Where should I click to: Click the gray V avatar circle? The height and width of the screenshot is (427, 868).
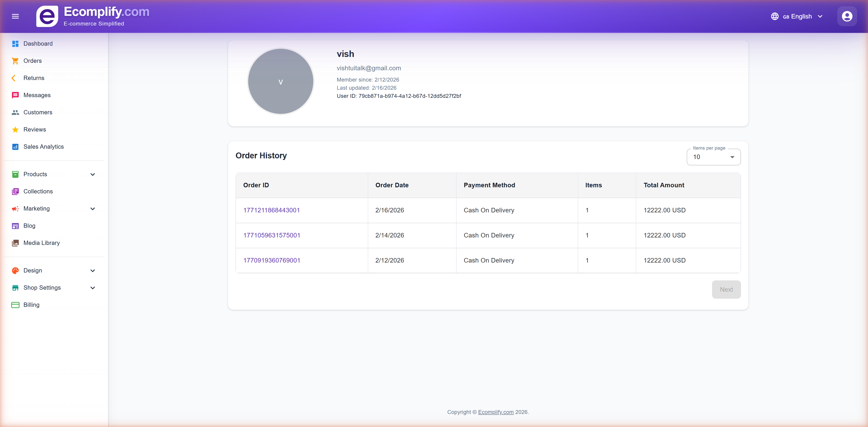point(280,82)
